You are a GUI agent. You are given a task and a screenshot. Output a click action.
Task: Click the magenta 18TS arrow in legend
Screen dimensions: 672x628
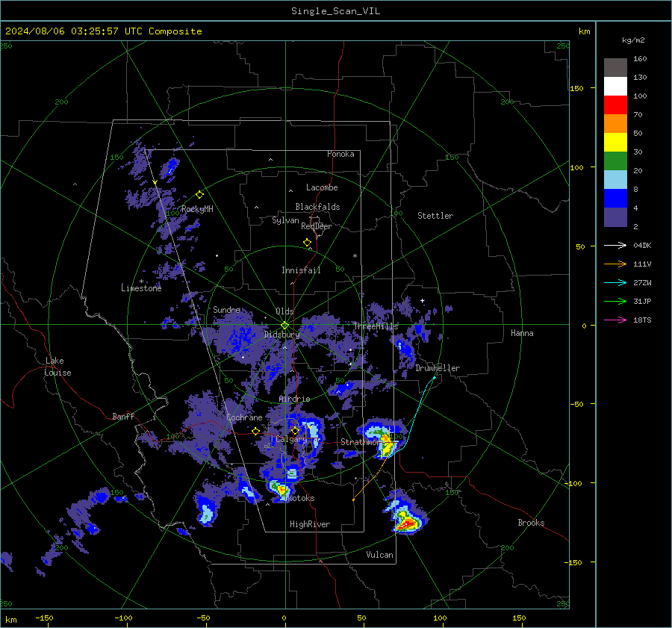point(615,320)
